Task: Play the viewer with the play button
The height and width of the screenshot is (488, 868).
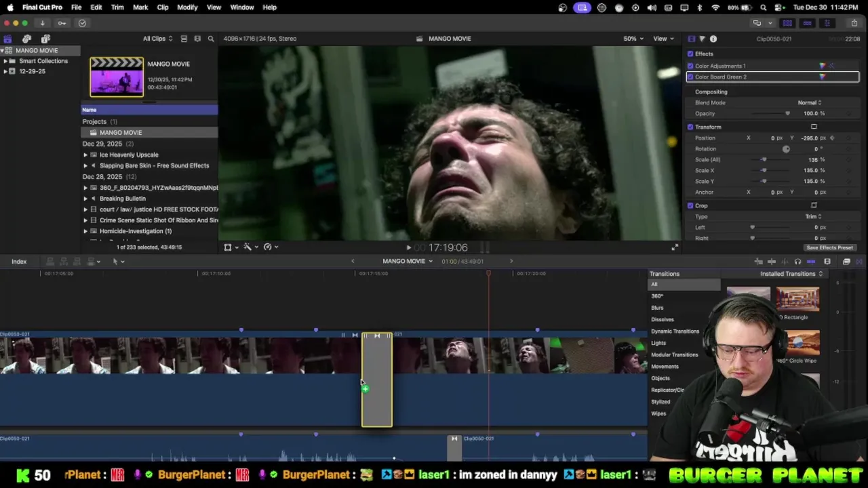Action: [x=408, y=248]
